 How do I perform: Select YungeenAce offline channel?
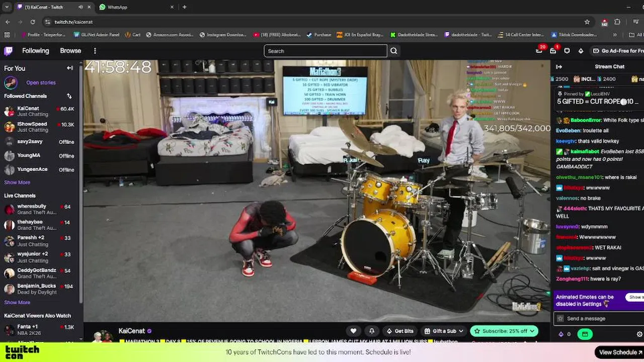[x=39, y=169]
